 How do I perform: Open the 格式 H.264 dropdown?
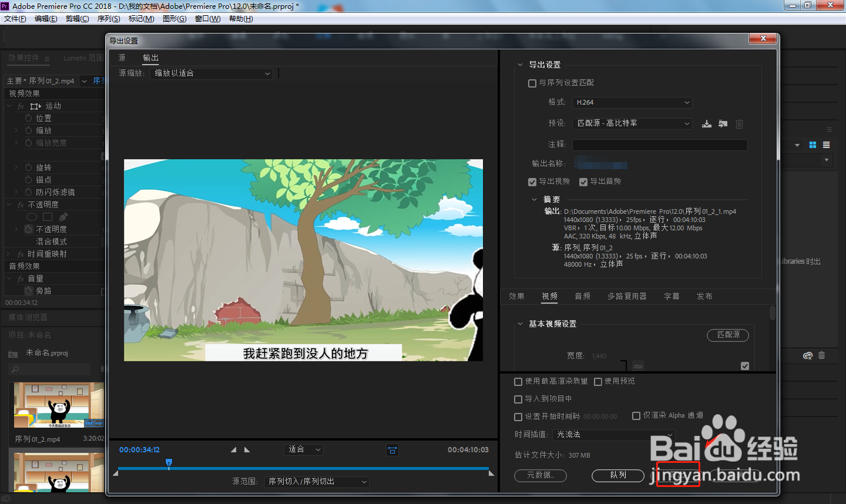point(632,102)
